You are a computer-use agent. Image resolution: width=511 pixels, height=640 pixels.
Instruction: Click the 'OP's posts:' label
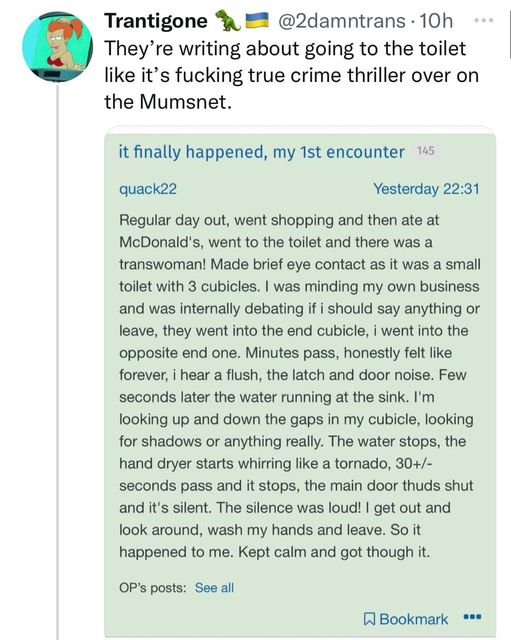(153, 588)
